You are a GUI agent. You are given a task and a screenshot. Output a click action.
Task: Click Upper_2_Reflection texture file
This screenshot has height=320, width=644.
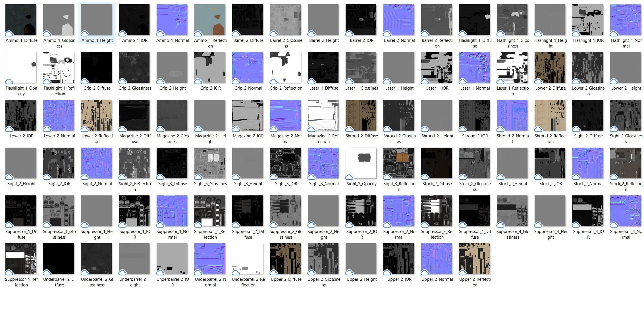[474, 259]
